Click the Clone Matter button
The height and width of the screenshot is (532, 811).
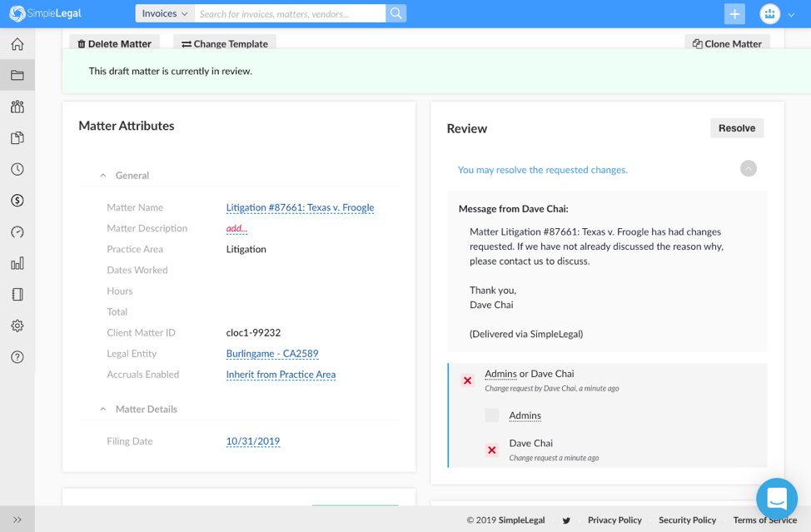(x=727, y=43)
